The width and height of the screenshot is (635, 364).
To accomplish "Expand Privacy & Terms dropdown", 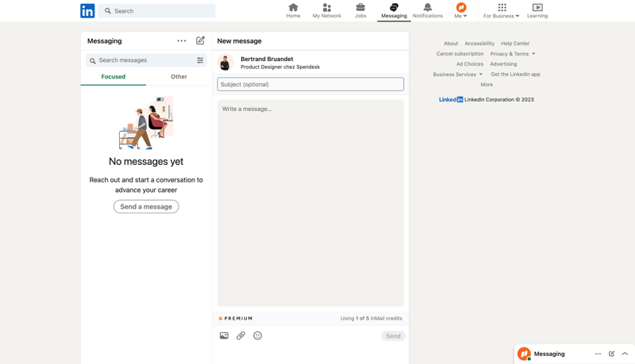I will [513, 54].
